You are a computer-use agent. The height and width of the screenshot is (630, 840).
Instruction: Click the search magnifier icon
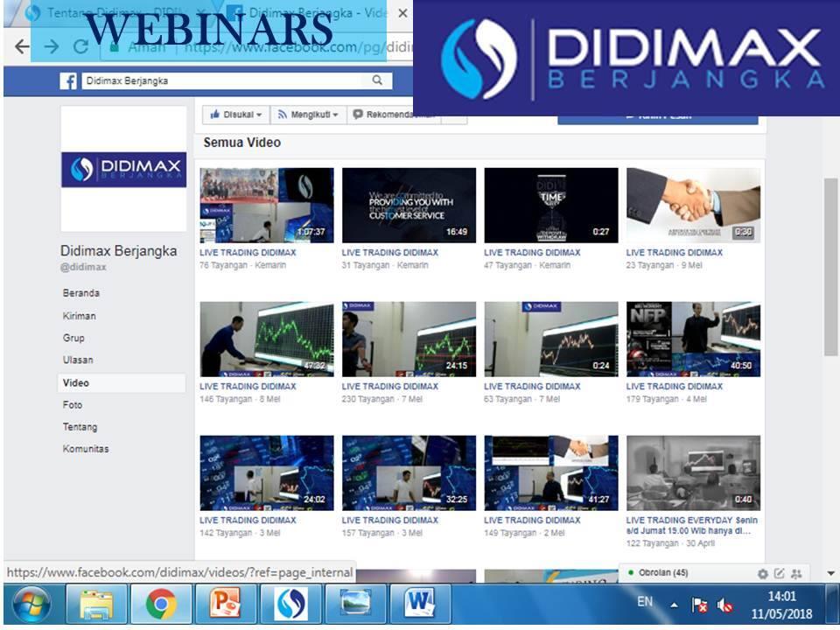[x=377, y=80]
